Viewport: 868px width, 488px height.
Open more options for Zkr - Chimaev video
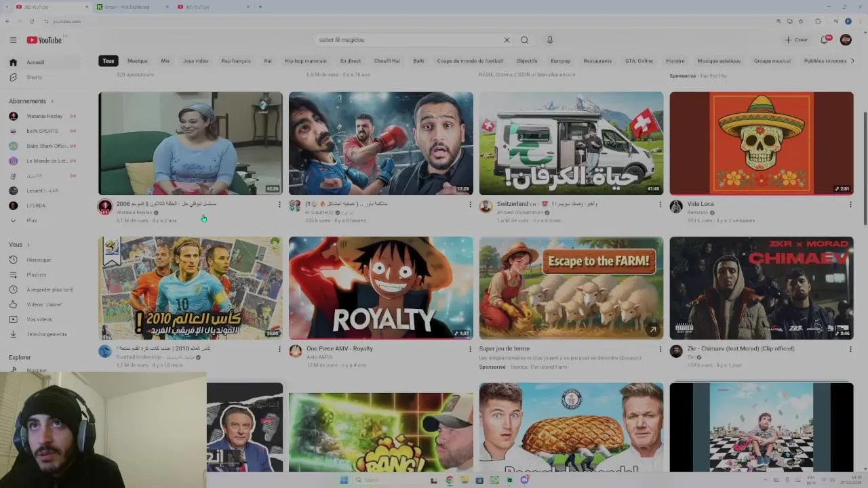[x=850, y=349]
